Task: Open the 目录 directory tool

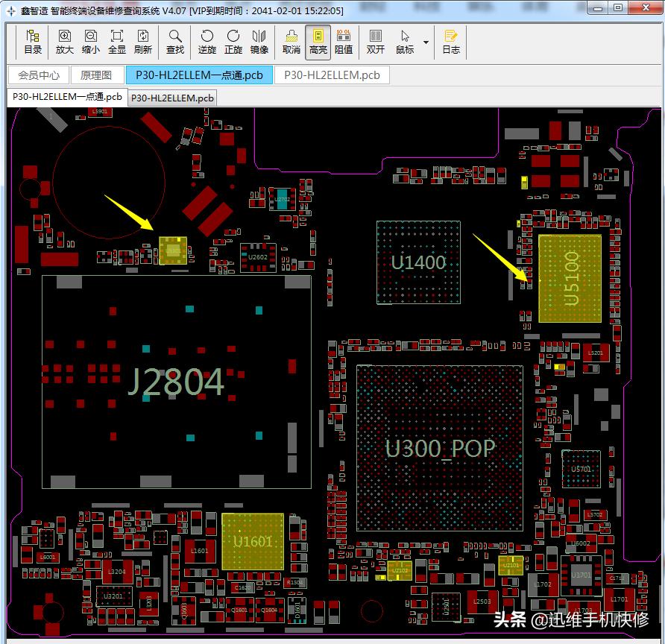Action: tap(32, 42)
